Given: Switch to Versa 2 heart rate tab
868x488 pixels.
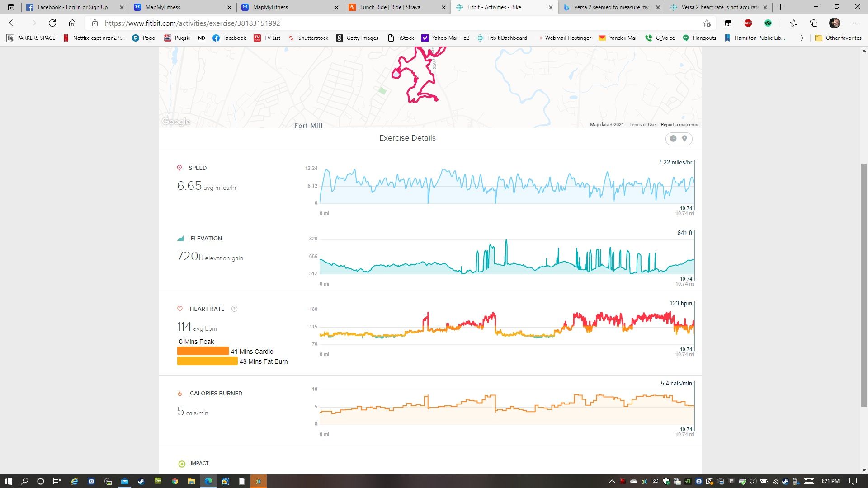Looking at the screenshot, I should click(x=719, y=7).
